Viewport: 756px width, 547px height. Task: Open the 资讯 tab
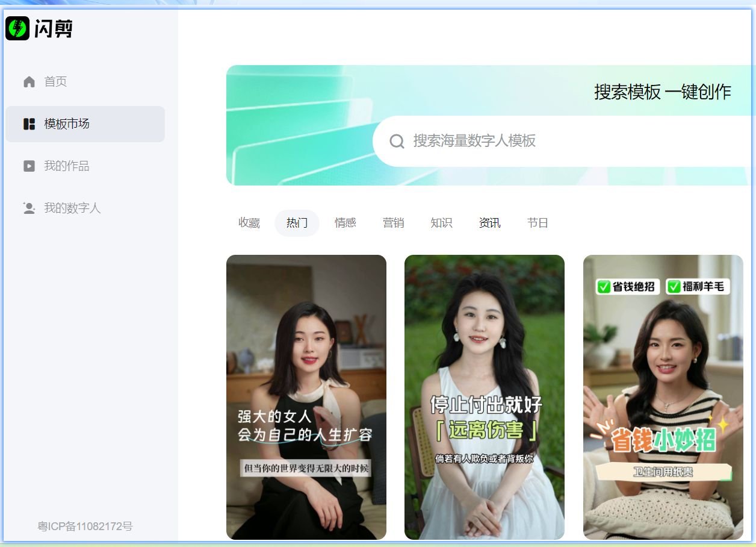coord(489,222)
